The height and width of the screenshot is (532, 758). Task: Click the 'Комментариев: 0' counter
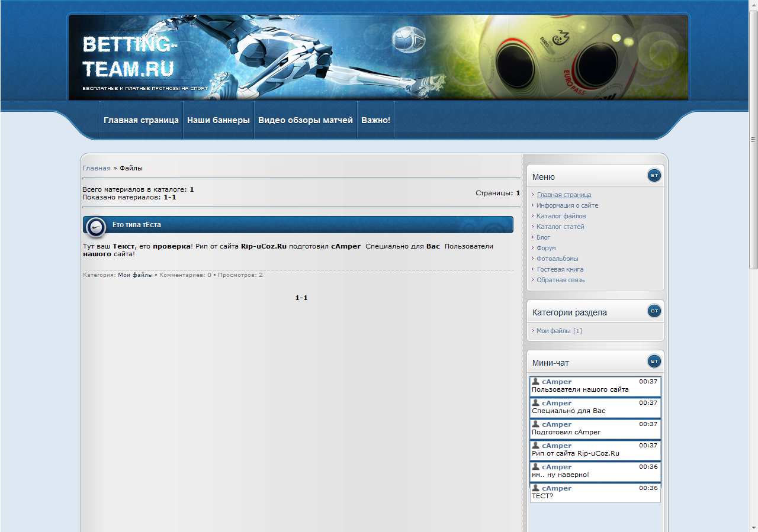coord(185,275)
